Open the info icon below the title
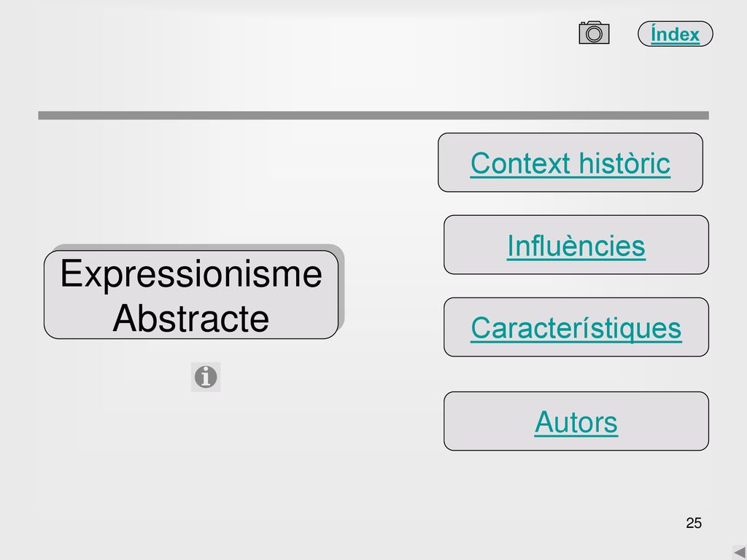Viewport: 747px width, 560px height. pos(206,377)
